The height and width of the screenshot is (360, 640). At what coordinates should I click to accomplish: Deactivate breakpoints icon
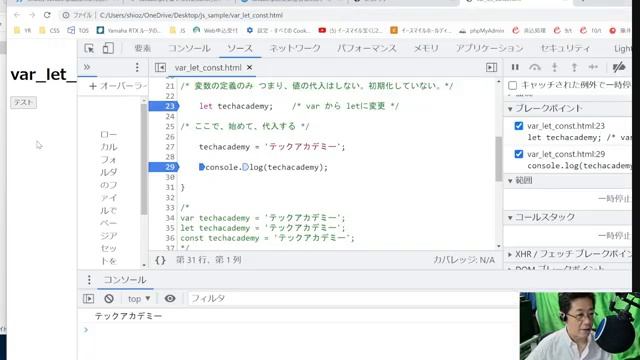619,67
